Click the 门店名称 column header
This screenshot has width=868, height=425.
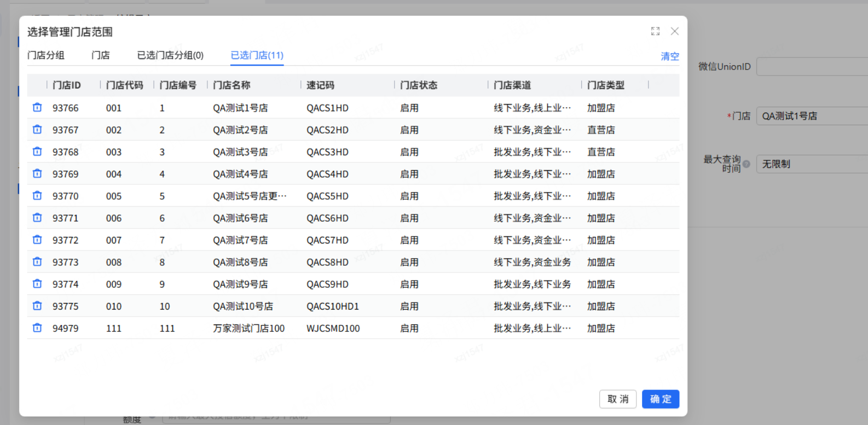point(232,85)
